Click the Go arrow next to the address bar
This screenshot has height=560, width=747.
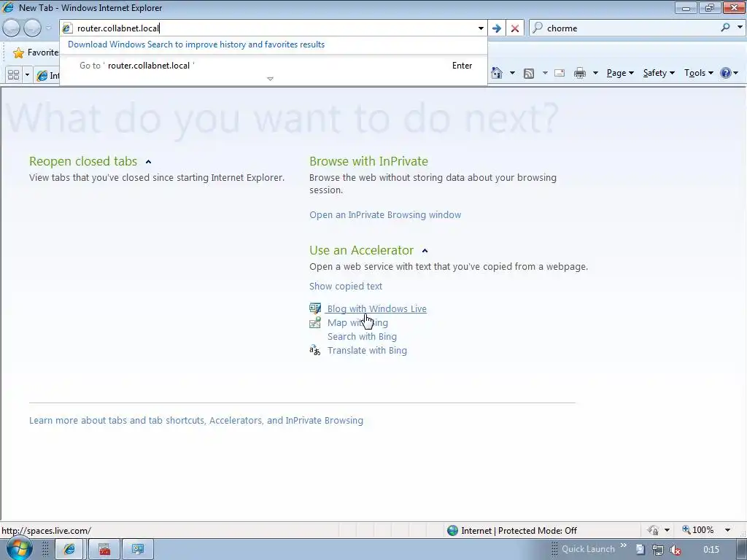coord(496,28)
